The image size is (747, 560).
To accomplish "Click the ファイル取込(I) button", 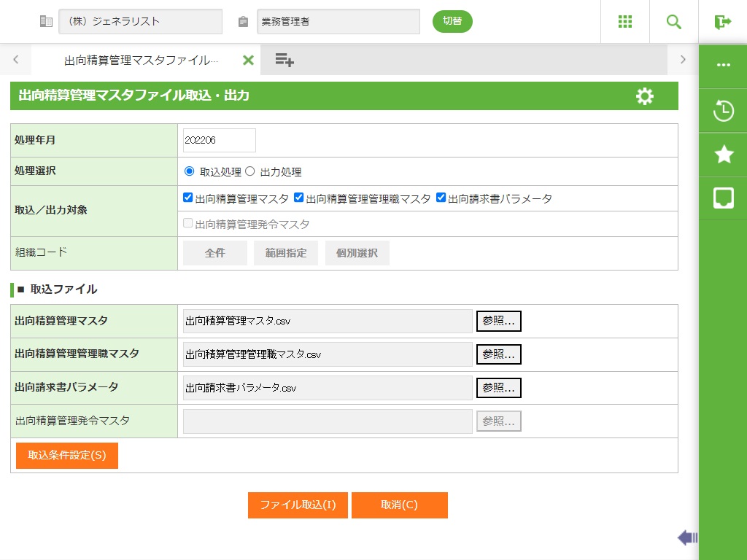I will click(298, 505).
